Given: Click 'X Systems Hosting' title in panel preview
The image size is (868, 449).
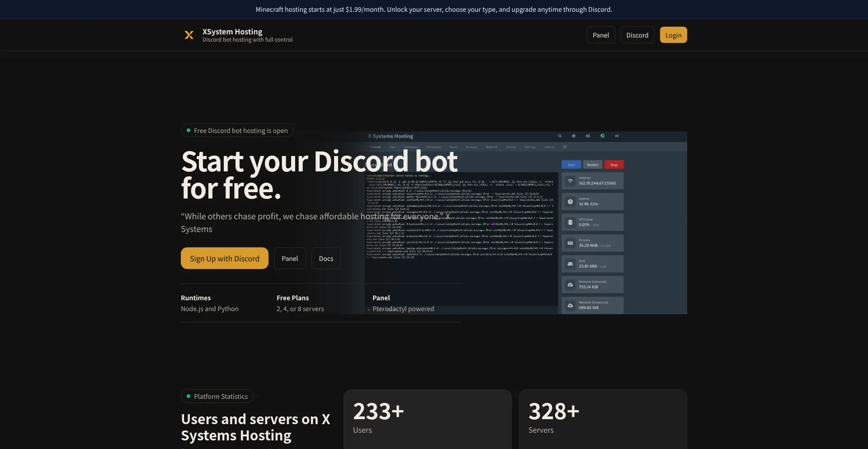Looking at the screenshot, I should tap(391, 136).
